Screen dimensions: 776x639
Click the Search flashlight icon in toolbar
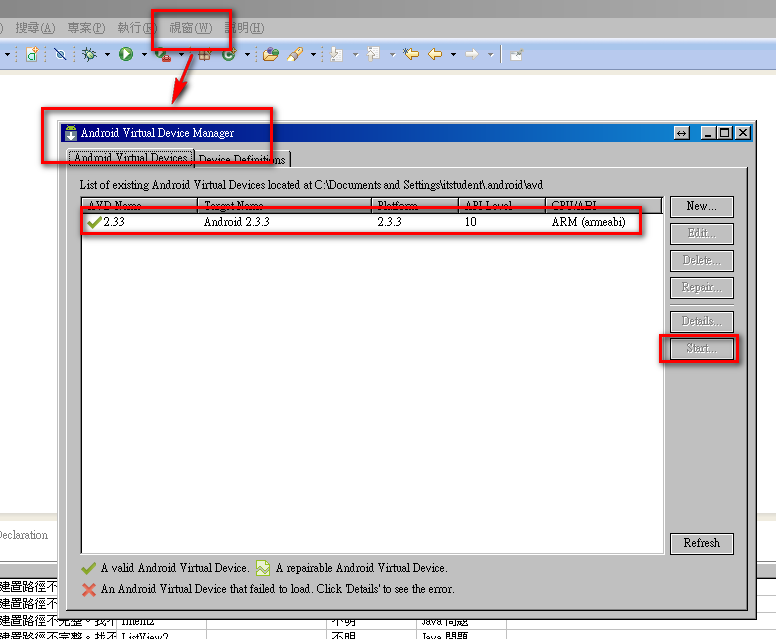[x=295, y=54]
